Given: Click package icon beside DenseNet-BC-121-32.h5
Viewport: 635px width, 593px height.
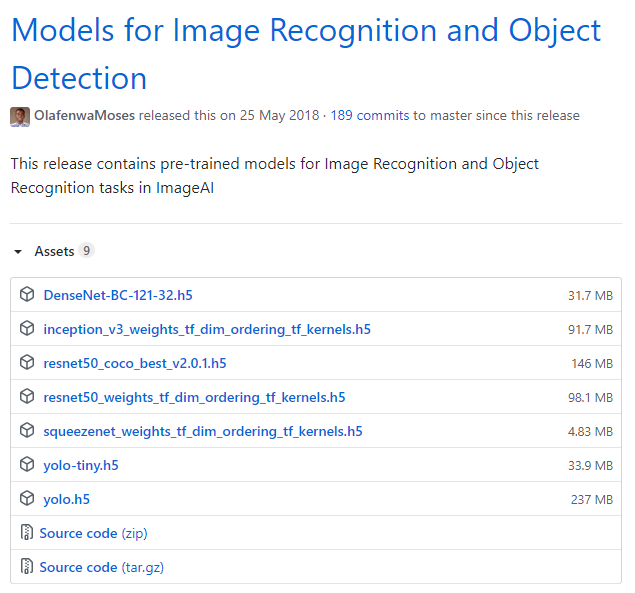Looking at the screenshot, I should point(27,294).
